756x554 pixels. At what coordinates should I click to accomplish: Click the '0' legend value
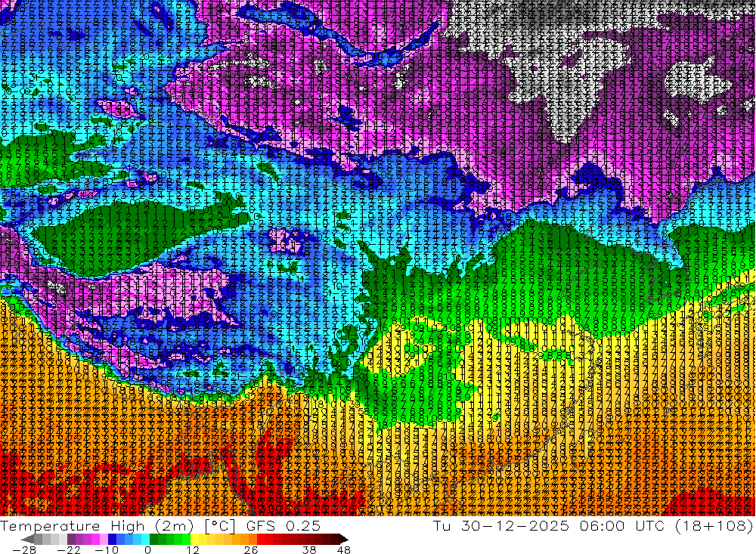tap(147, 550)
